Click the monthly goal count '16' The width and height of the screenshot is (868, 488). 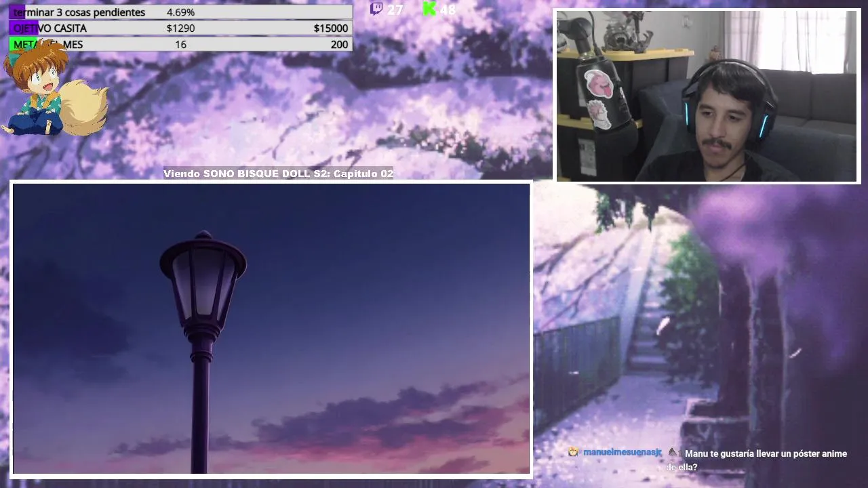pyautogui.click(x=180, y=44)
